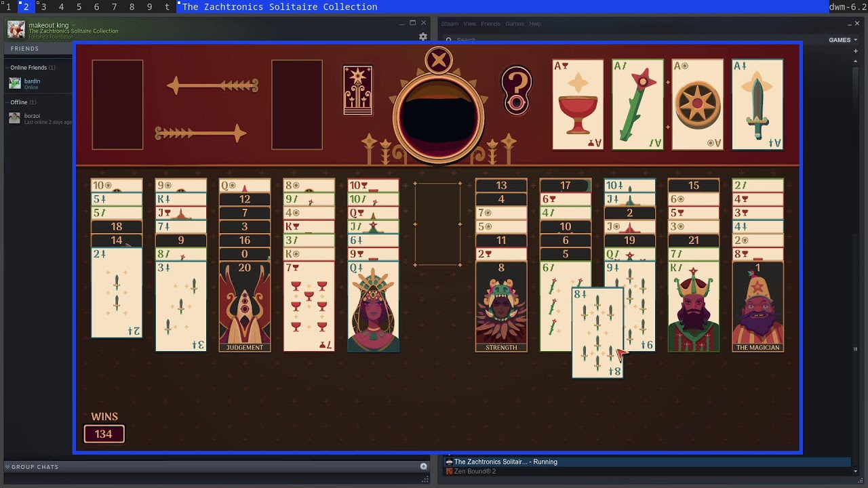
Task: Pick the 3 of swords card
Action: tap(180, 306)
